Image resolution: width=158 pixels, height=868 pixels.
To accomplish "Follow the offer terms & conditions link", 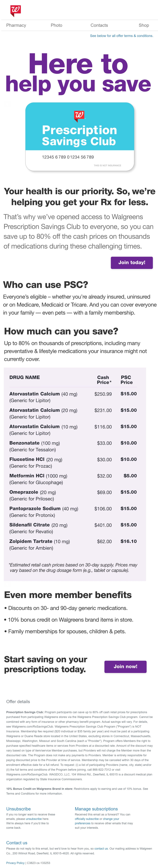I will coord(121,36).
